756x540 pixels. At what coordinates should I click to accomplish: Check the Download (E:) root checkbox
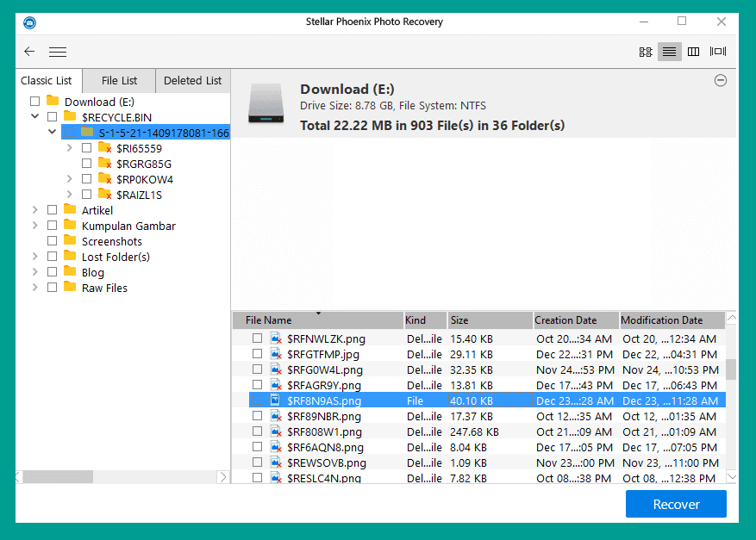click(34, 101)
